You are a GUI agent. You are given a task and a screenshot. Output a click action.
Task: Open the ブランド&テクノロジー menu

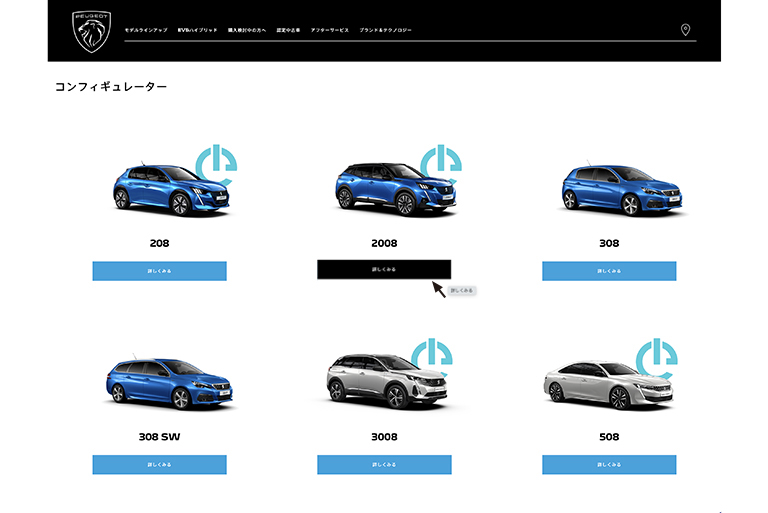(x=385, y=30)
